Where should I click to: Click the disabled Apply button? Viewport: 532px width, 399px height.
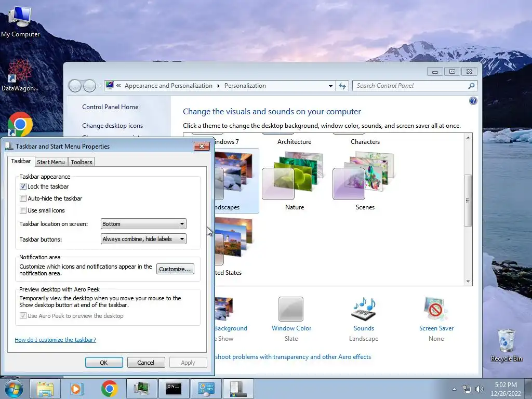point(188,362)
